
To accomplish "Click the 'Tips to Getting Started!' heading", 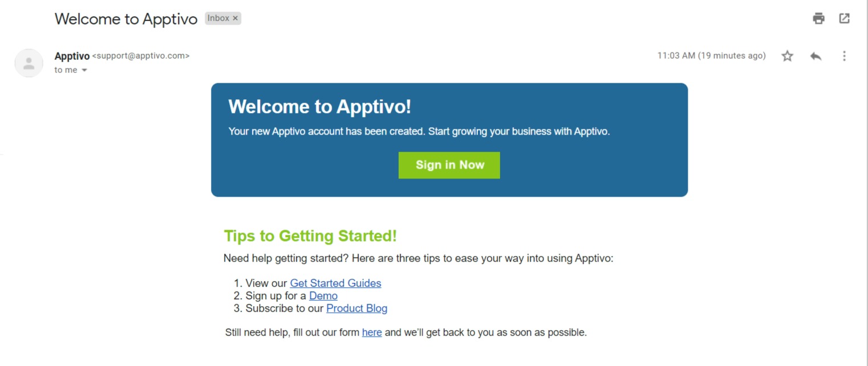I will (x=310, y=235).
